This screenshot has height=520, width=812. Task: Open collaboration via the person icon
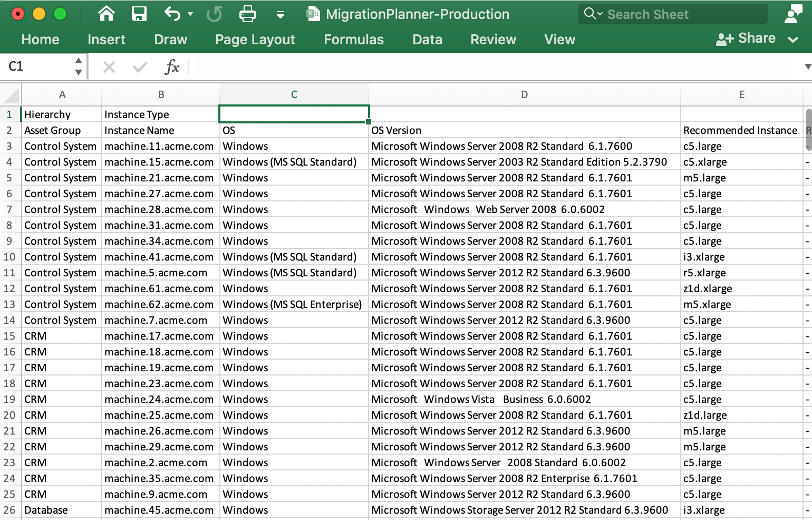pos(794,14)
